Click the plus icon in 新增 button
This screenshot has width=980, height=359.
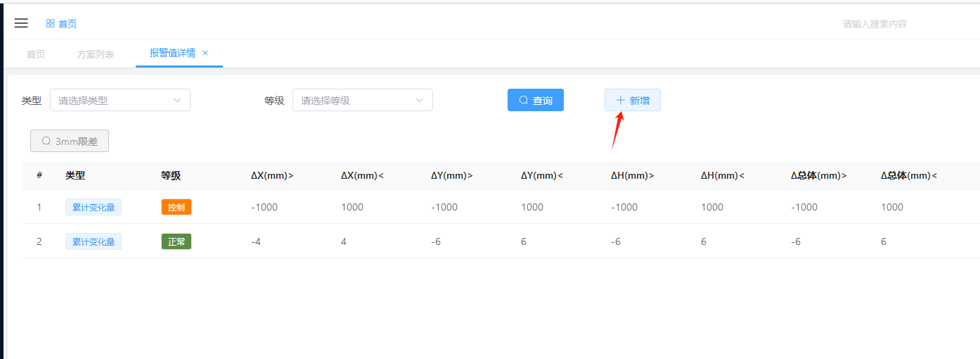pyautogui.click(x=620, y=100)
